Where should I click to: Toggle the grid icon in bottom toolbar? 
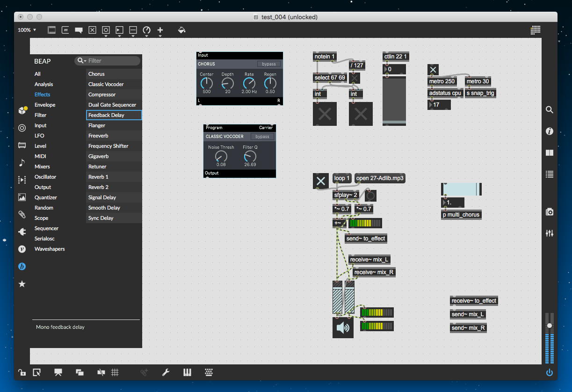115,372
